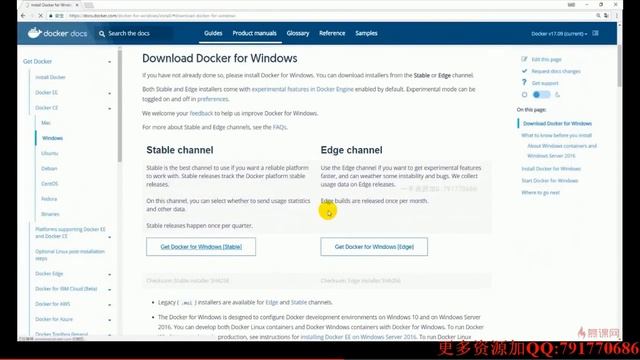Image resolution: width=640 pixels, height=360 pixels.
Task: Open a new browser tab
Action: coord(89,5)
